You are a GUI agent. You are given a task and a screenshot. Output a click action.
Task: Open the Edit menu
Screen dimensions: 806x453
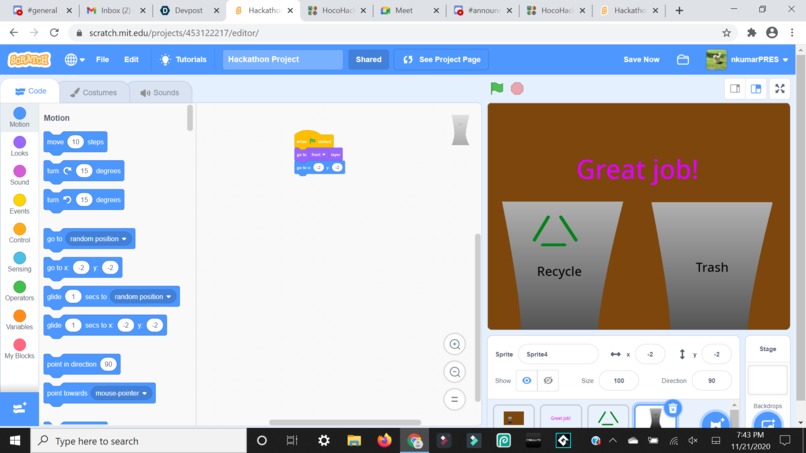tap(131, 60)
